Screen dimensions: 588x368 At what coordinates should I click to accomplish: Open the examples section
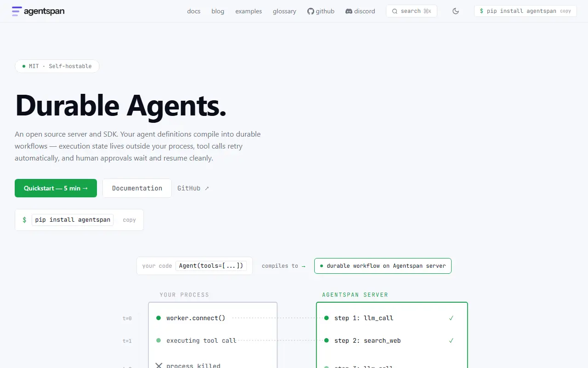pos(249,11)
